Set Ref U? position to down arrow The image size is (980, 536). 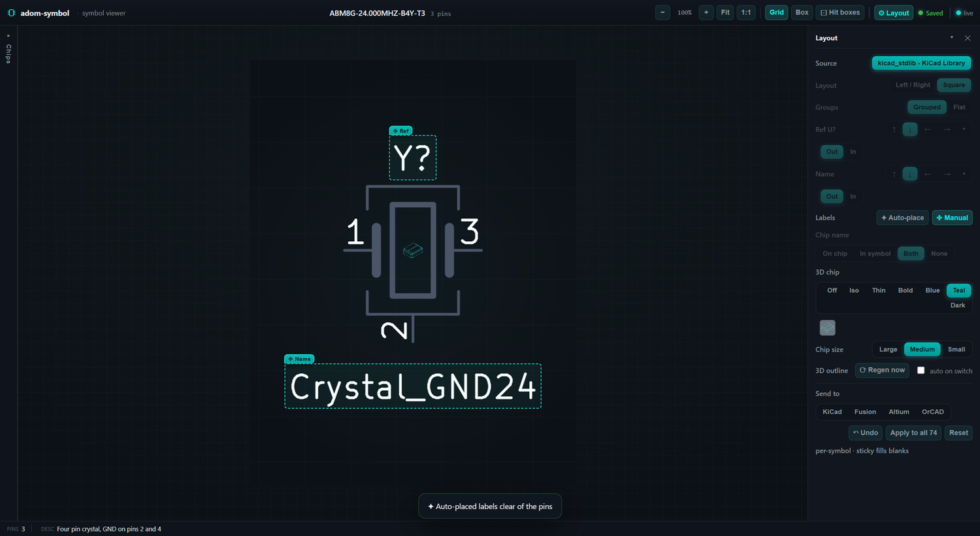coord(910,129)
